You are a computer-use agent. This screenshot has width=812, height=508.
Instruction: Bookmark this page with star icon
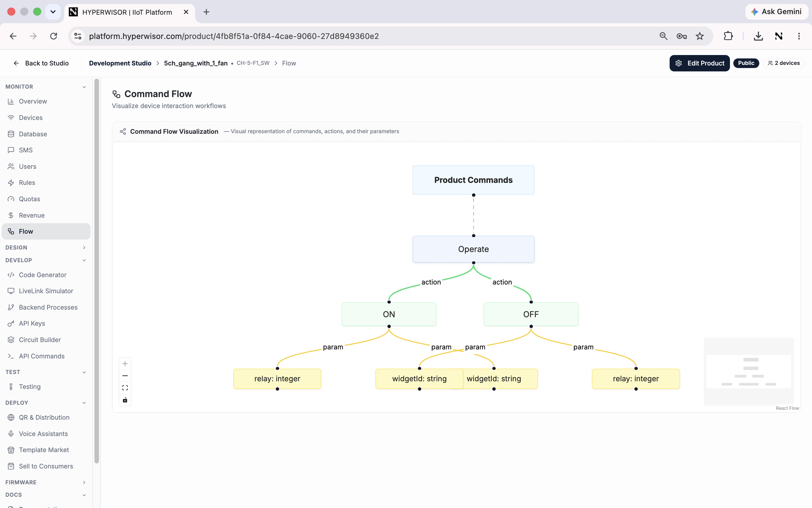[x=700, y=36]
